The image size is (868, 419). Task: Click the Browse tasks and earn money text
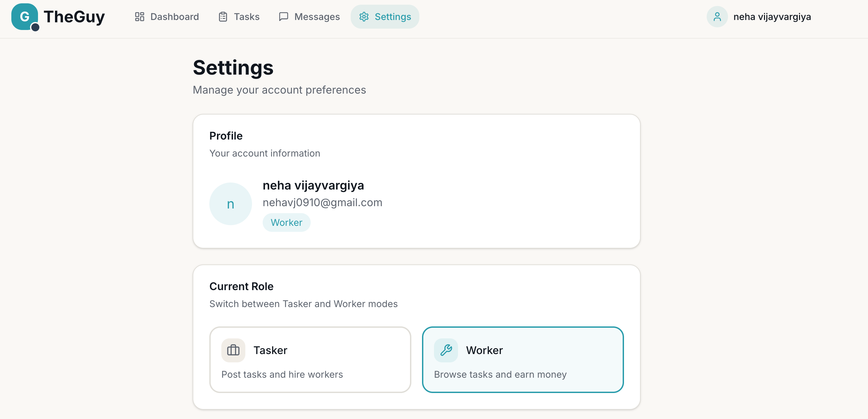(500, 374)
